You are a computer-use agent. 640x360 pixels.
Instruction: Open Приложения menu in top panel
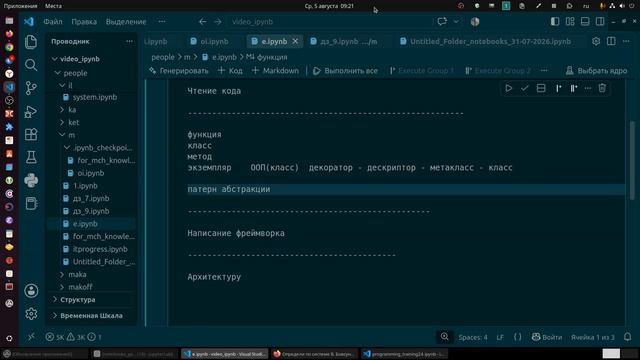pos(20,6)
